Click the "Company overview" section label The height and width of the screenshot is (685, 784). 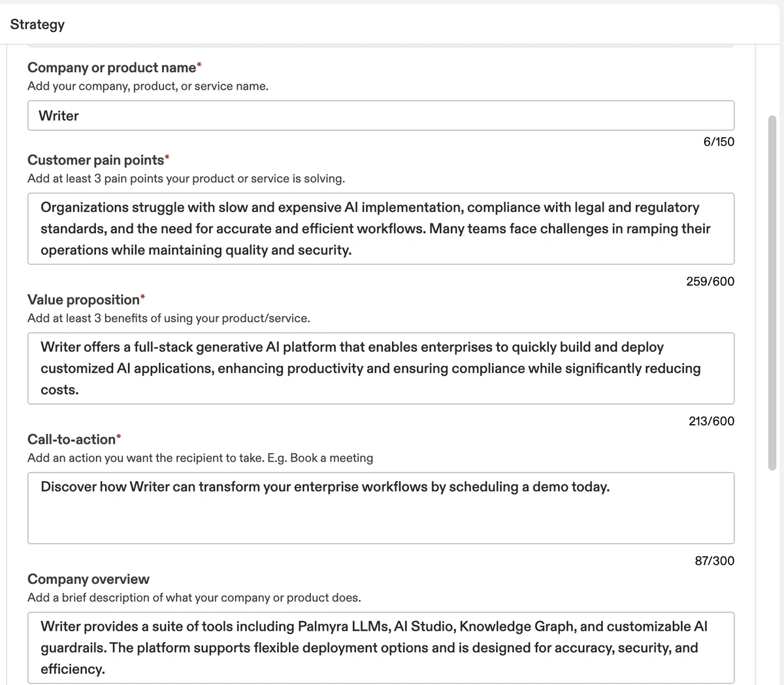tap(88, 579)
